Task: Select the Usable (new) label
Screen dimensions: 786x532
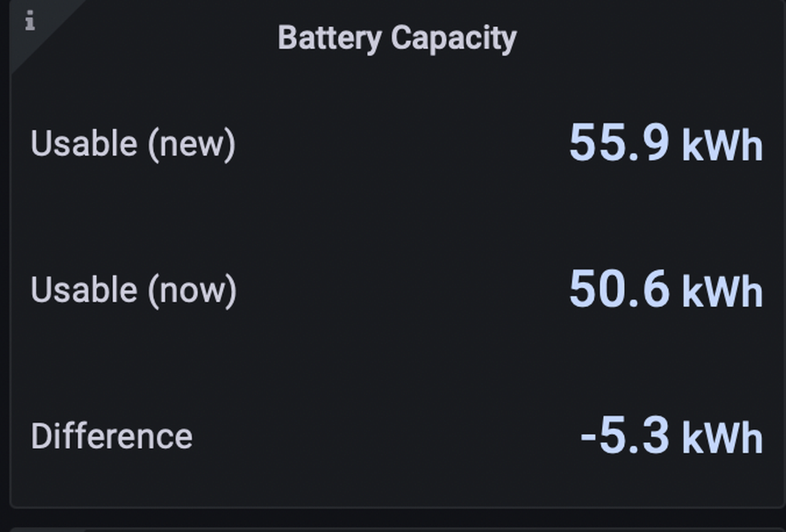Action: click(x=133, y=144)
